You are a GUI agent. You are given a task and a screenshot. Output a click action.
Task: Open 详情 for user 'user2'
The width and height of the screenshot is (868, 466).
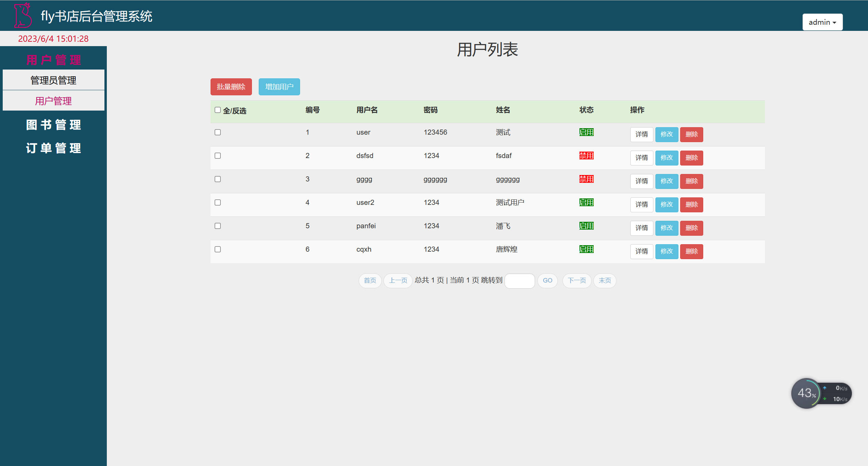(642, 205)
